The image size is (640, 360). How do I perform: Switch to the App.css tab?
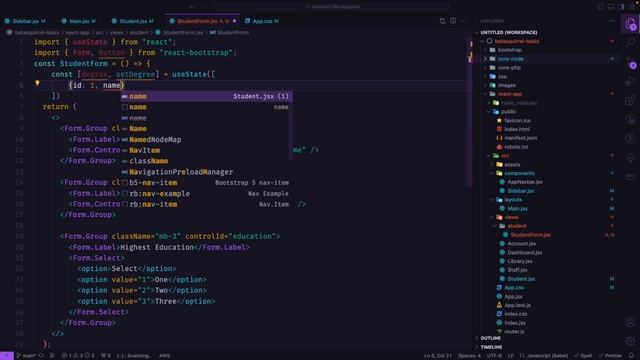262,21
